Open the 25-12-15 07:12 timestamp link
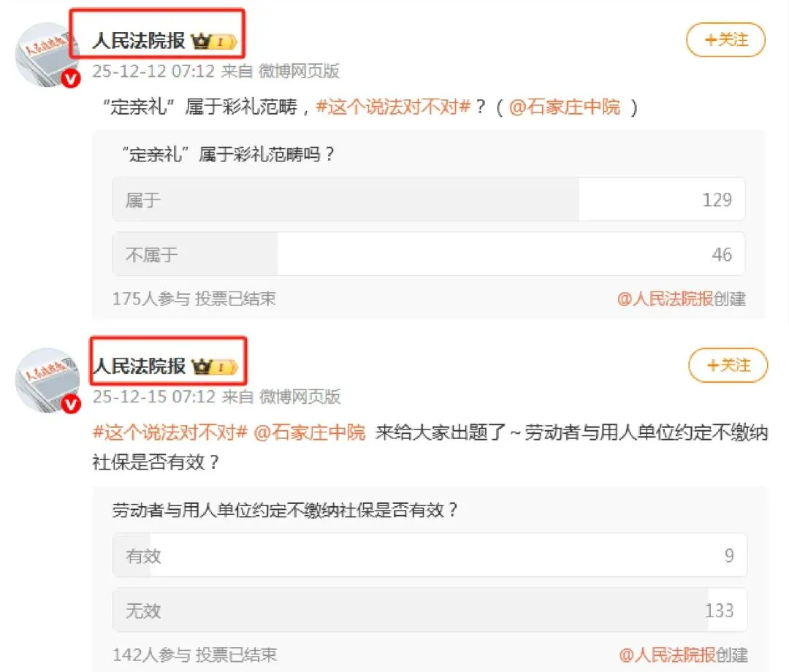Viewport: 789px width, 672px height. click(x=154, y=397)
